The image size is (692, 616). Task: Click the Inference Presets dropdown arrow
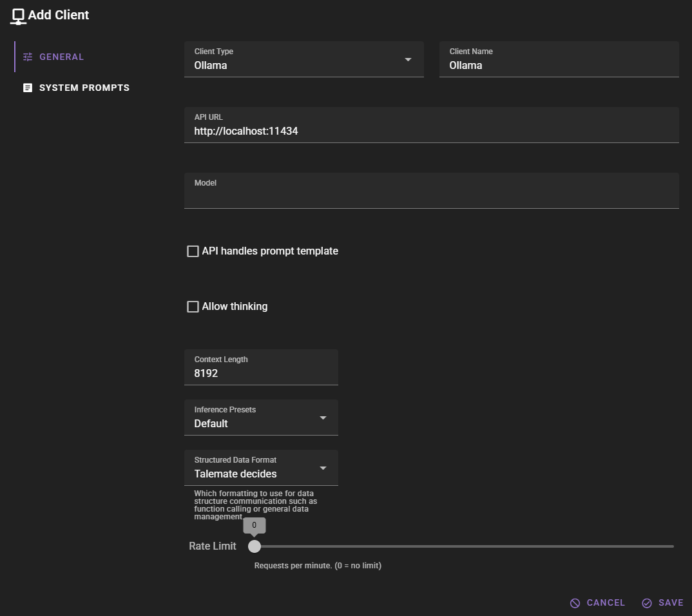323,418
